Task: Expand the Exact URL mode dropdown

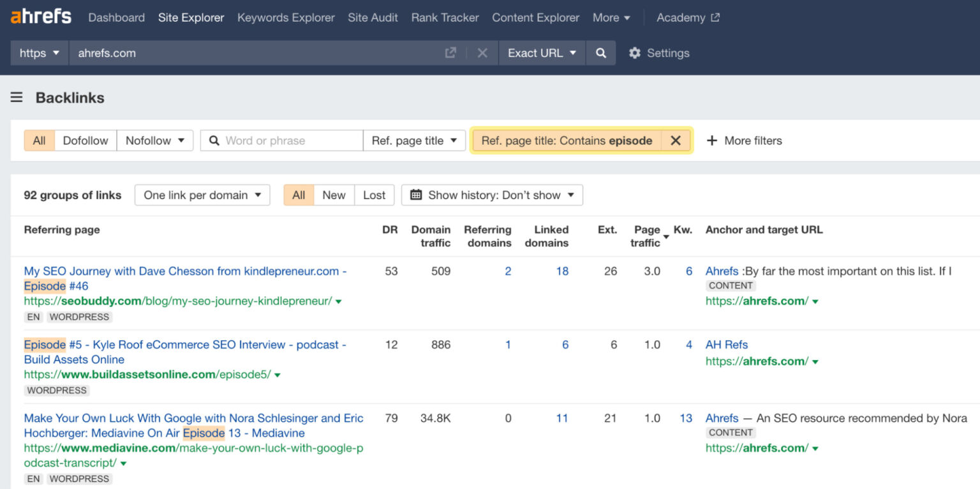Action: (542, 53)
